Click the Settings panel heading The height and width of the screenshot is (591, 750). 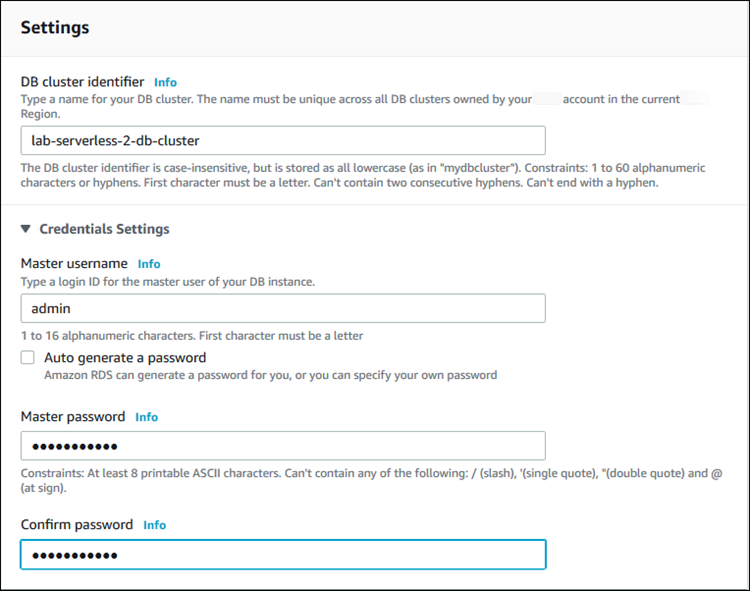point(55,28)
